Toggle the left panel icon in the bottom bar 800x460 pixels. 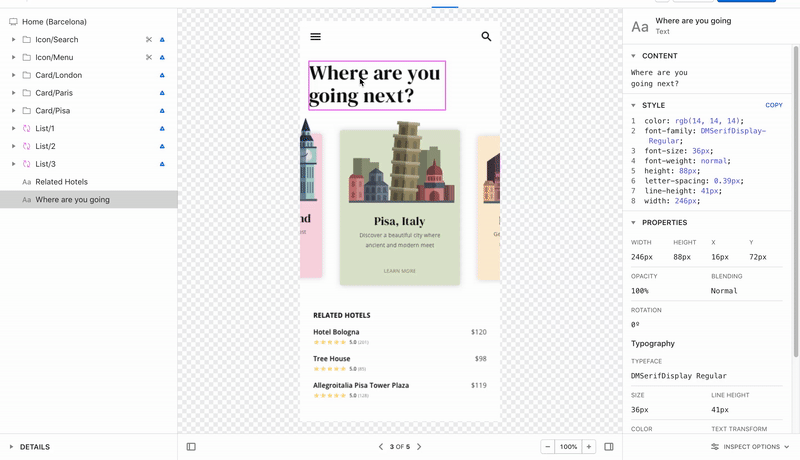tap(191, 447)
